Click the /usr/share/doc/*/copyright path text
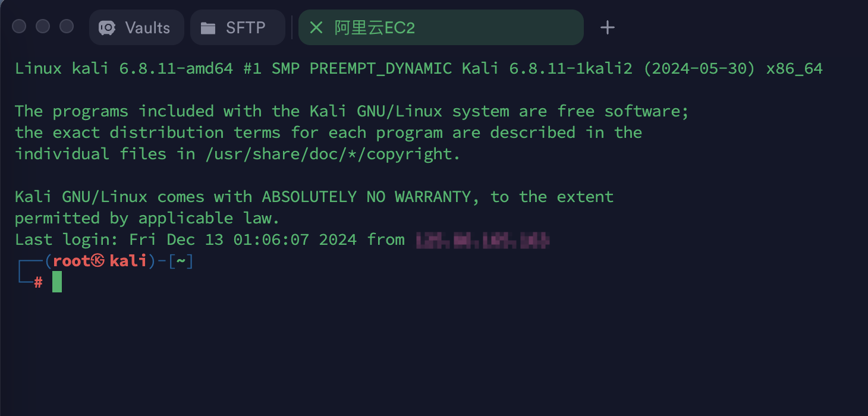The height and width of the screenshot is (416, 868). [x=333, y=154]
